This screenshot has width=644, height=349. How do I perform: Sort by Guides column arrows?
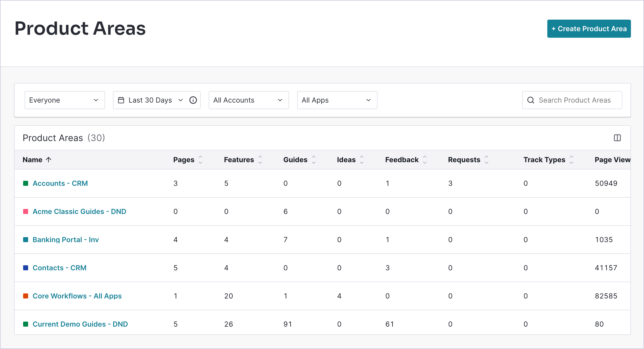[314, 160]
